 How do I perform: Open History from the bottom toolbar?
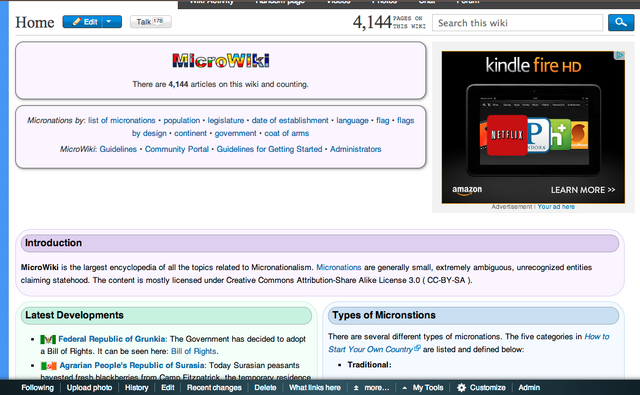point(136,388)
